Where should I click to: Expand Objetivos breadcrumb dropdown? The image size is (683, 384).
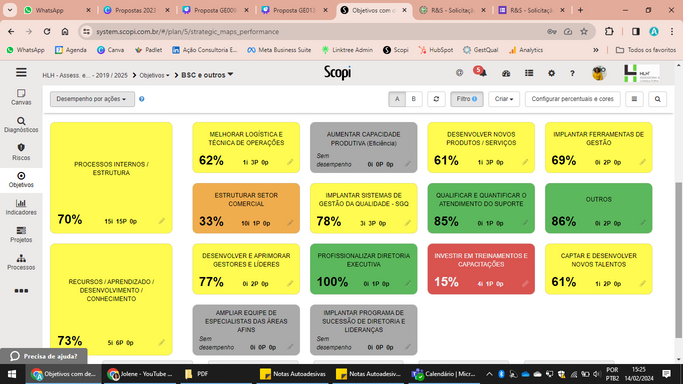pos(154,75)
